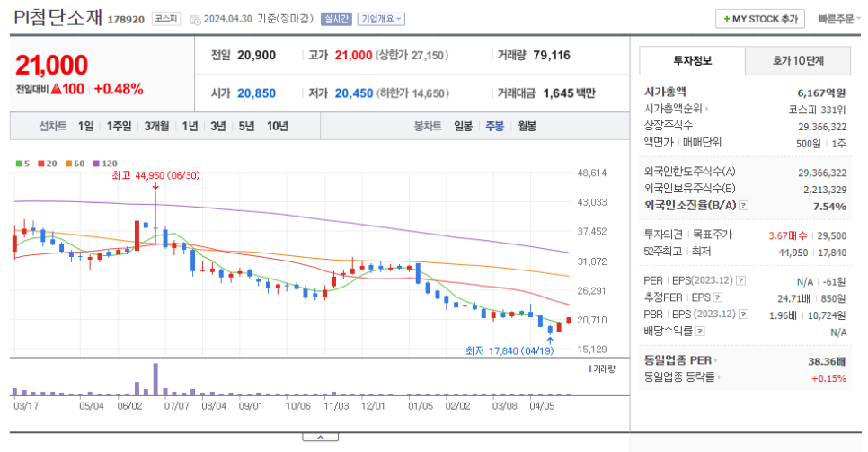Click the 외국인보유주식수(B) value 2,213,329
This screenshot has height=452, width=868.
(825, 190)
